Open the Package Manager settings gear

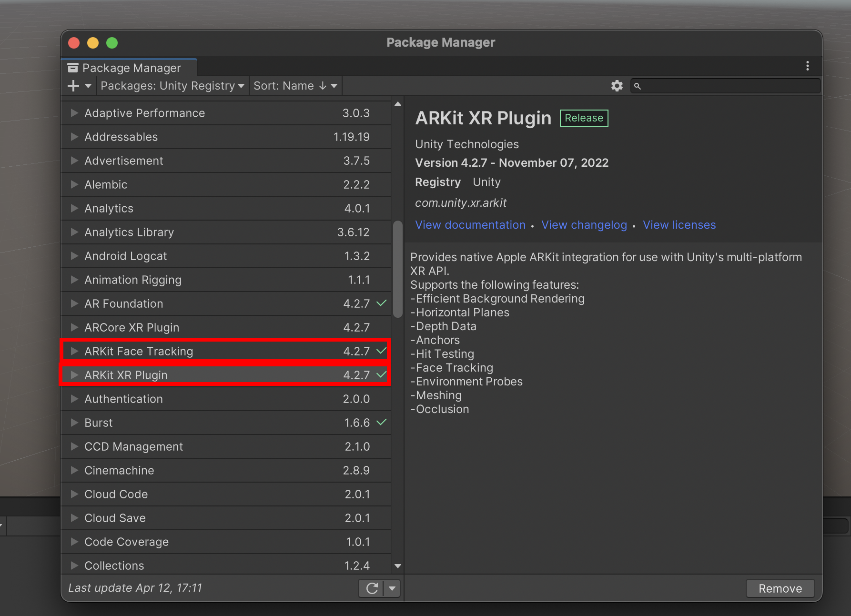[x=617, y=86]
